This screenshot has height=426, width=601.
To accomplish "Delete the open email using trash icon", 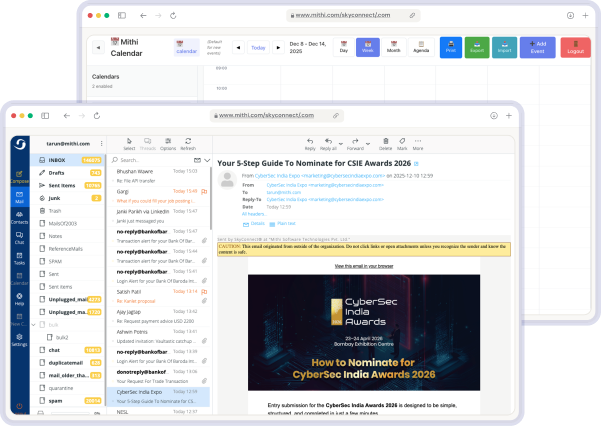I will 386,141.
